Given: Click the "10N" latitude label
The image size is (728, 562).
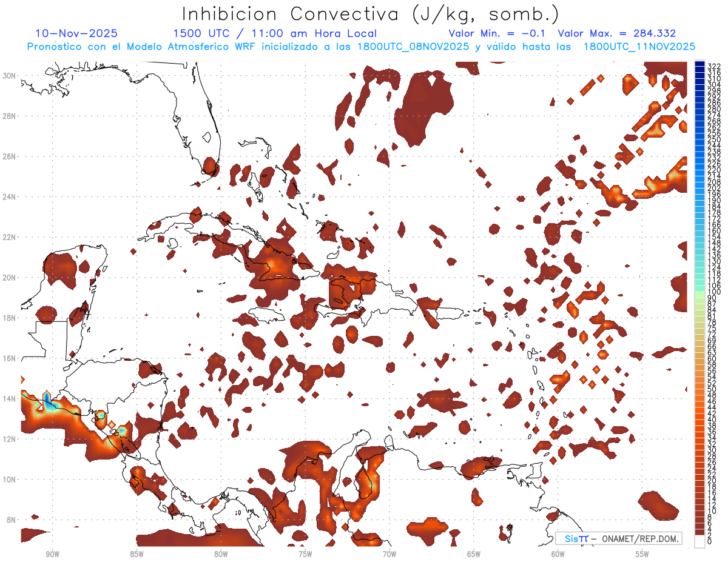Looking at the screenshot, I should pos(10,480).
